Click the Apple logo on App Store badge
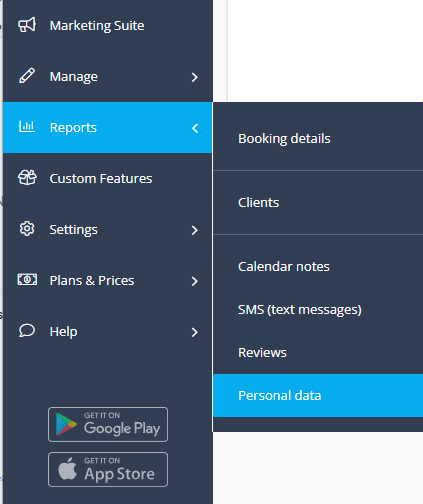This screenshot has width=423, height=504. tap(67, 469)
